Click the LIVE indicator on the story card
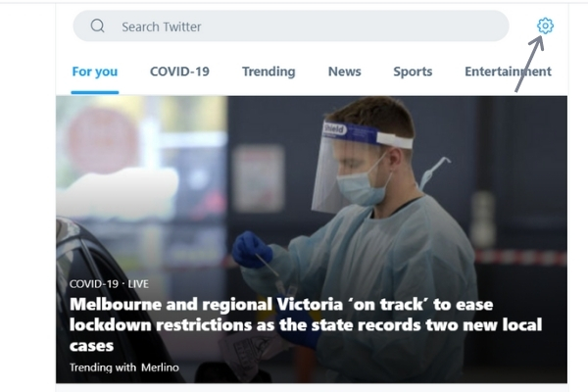The height and width of the screenshot is (392, 588). click(138, 284)
